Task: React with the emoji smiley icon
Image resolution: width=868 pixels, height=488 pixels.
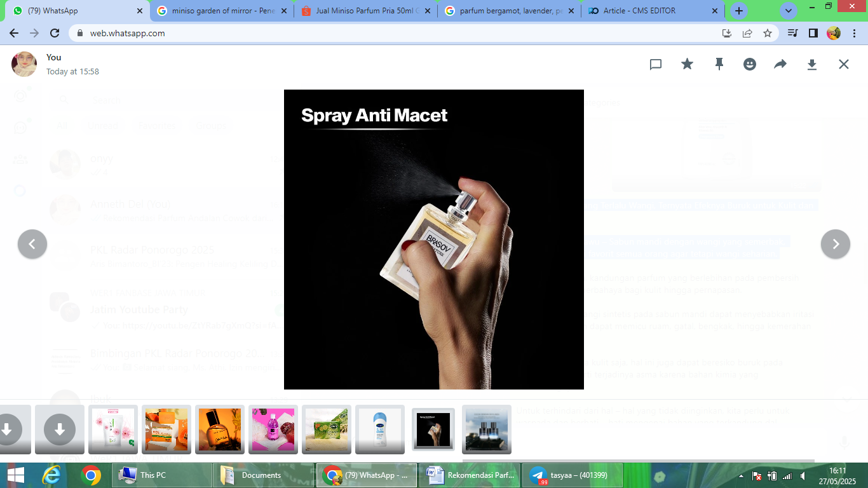Action: [x=750, y=64]
